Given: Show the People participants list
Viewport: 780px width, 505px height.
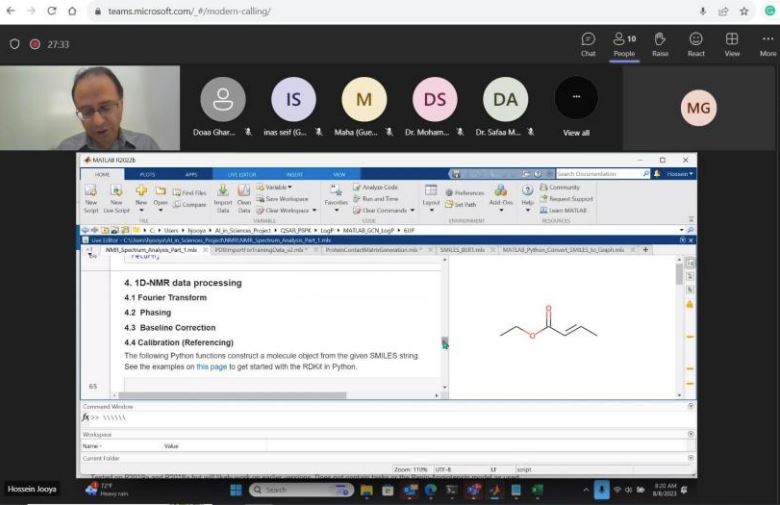Looking at the screenshot, I should (624, 43).
